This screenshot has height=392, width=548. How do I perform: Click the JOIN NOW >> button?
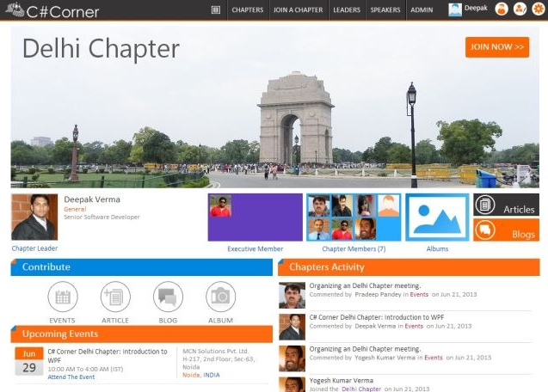tap(497, 47)
